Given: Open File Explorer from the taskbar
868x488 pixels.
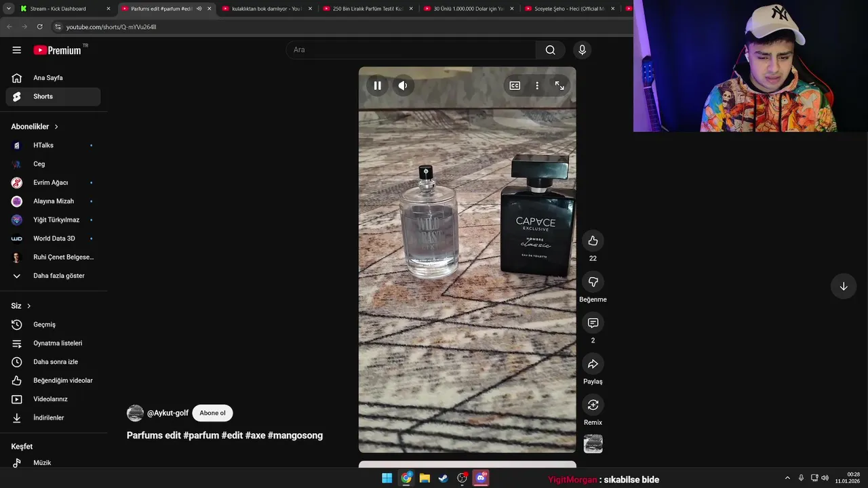Looking at the screenshot, I should click(x=425, y=479).
